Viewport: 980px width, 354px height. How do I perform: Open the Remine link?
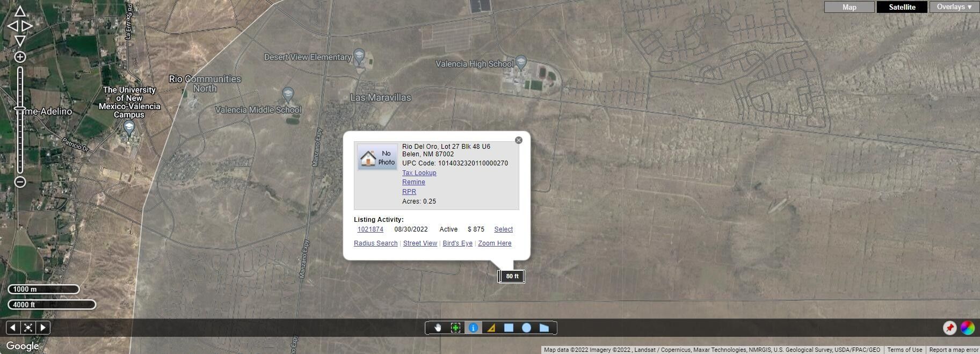(x=413, y=182)
